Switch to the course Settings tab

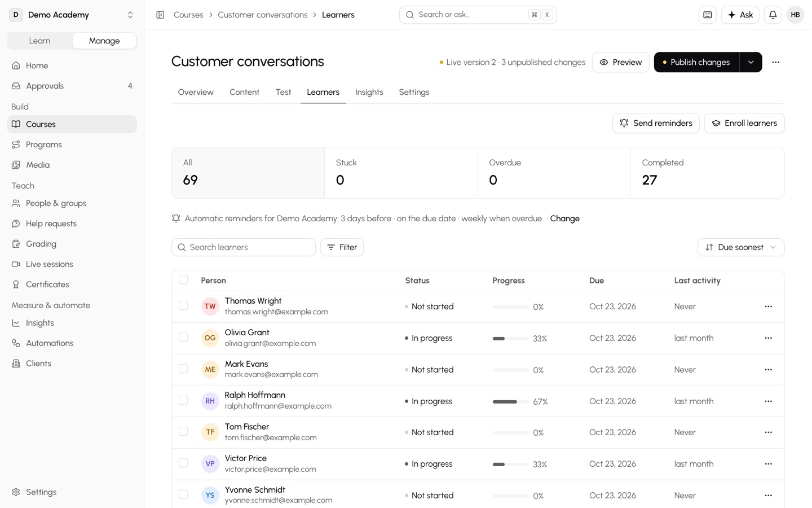point(414,92)
